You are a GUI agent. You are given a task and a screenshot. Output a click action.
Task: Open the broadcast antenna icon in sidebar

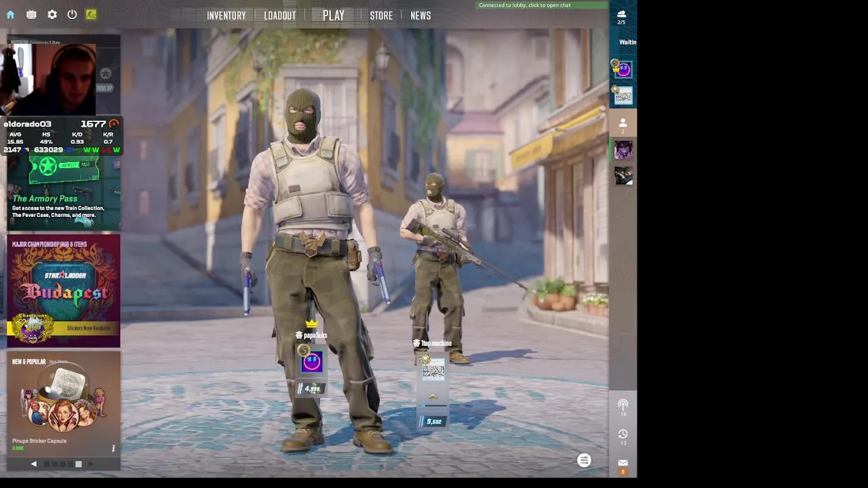click(623, 405)
